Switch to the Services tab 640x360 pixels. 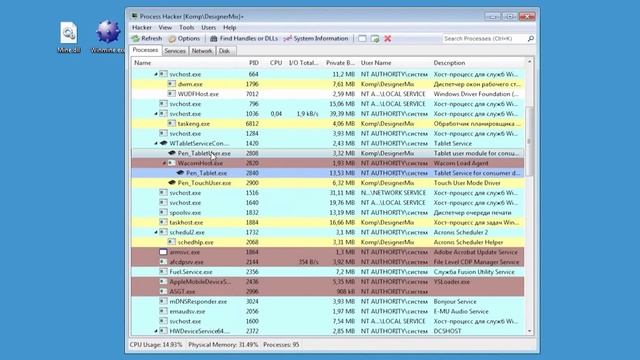tap(175, 51)
